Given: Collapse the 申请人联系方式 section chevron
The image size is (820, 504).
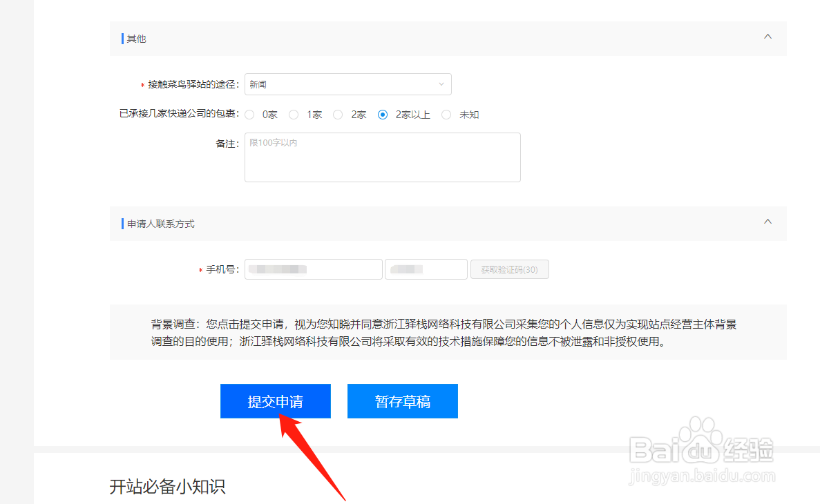Looking at the screenshot, I should click(767, 222).
